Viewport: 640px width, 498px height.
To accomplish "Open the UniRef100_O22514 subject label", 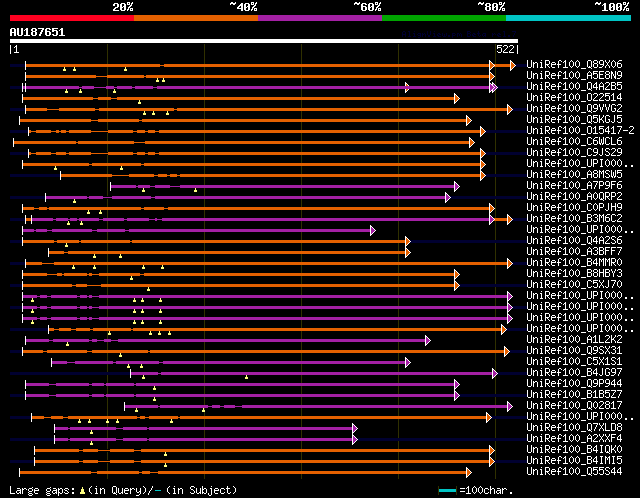I will [x=574, y=97].
